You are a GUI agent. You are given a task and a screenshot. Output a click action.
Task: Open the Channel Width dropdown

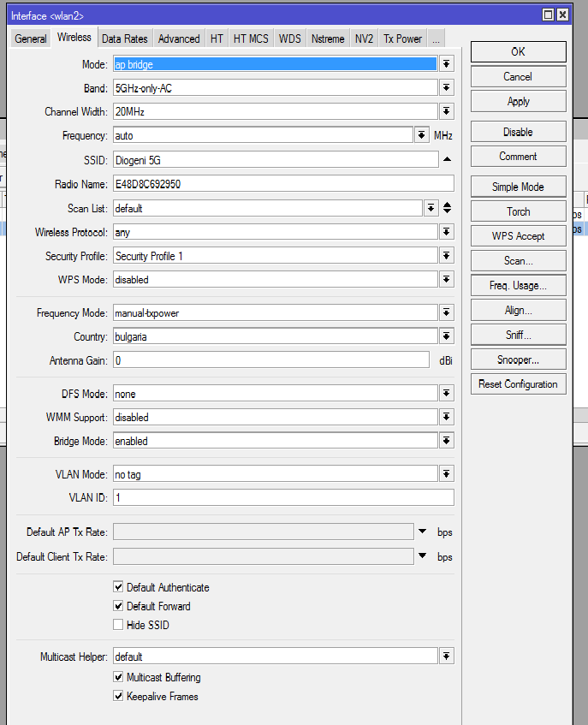click(x=446, y=111)
